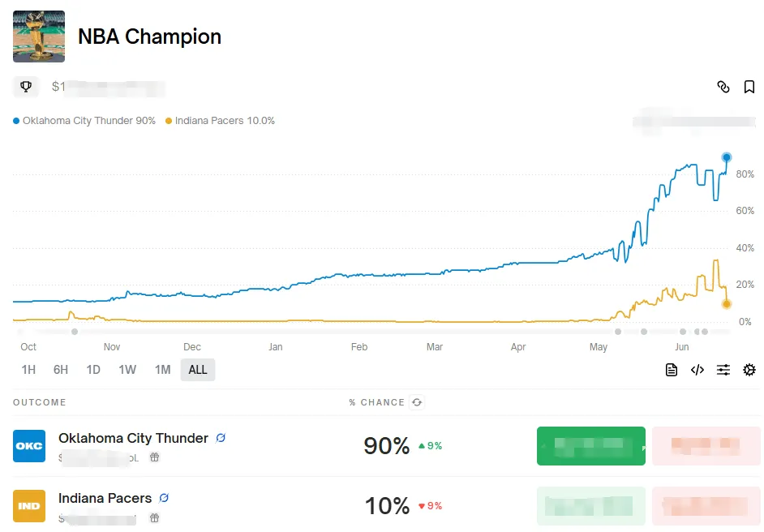Viewport: 764px width, 532px height.
Task: Select the ALL time range
Action: point(198,370)
